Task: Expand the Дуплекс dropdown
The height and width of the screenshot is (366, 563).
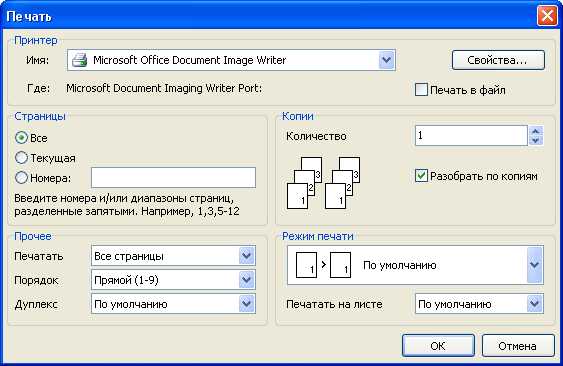Action: coord(247,304)
